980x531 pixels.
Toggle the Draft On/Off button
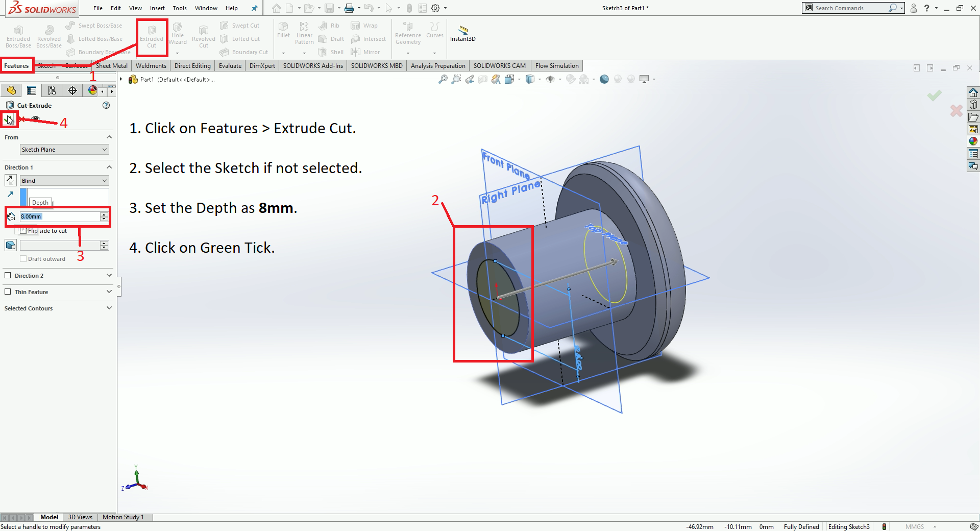(11, 245)
